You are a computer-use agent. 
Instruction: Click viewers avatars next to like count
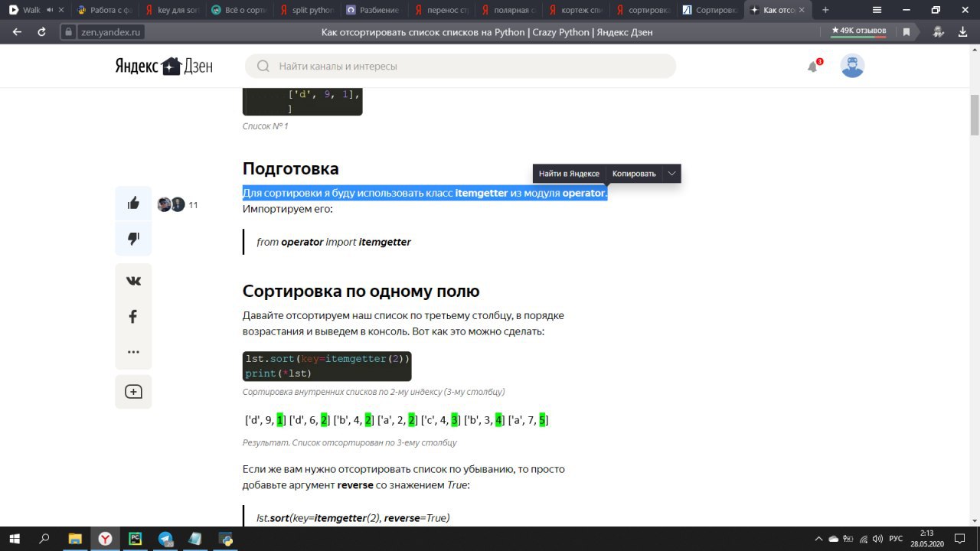click(x=171, y=204)
